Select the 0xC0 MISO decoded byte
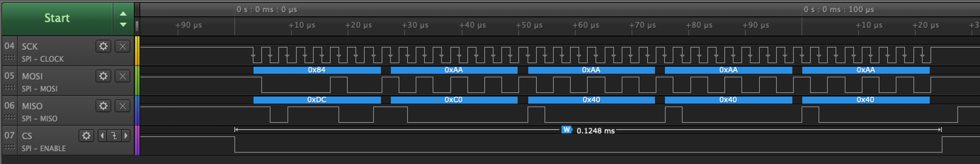This screenshot has width=980, height=164. (454, 100)
